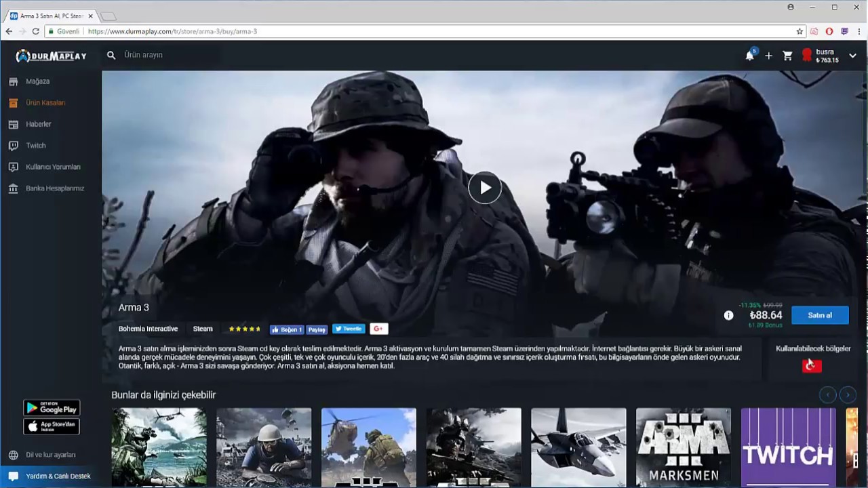This screenshot has height=488, width=868.
Task: Click the Satın al buy button
Action: [x=820, y=315]
